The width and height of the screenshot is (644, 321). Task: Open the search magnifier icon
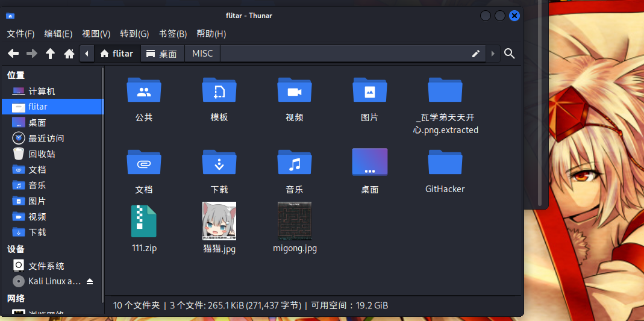pos(509,54)
